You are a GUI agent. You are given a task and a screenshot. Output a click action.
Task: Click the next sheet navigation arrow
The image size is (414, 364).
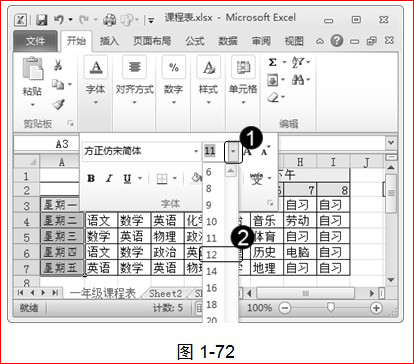click(43, 293)
